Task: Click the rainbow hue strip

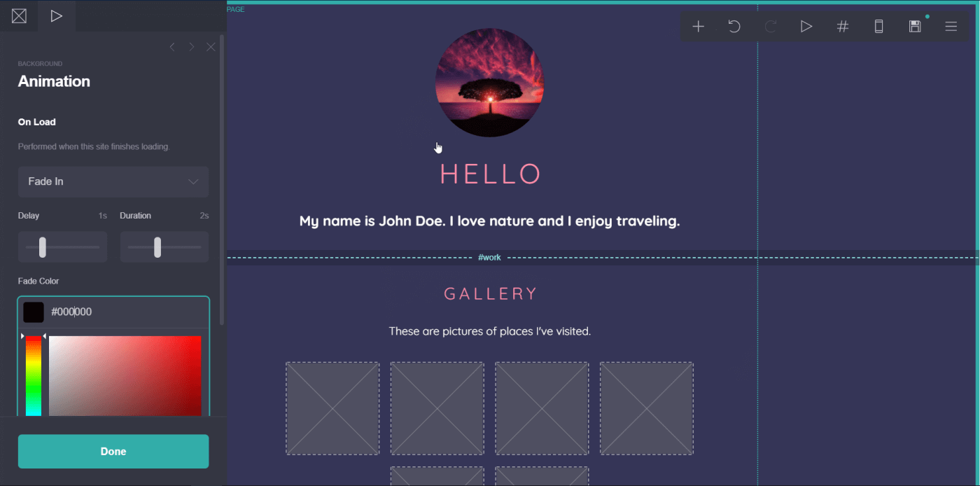Action: pos(34,376)
